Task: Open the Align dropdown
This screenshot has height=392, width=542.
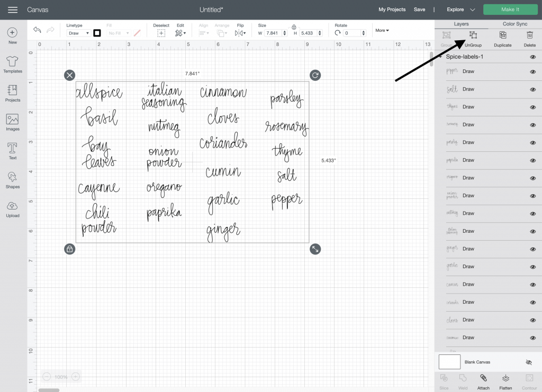Action: pos(204,33)
